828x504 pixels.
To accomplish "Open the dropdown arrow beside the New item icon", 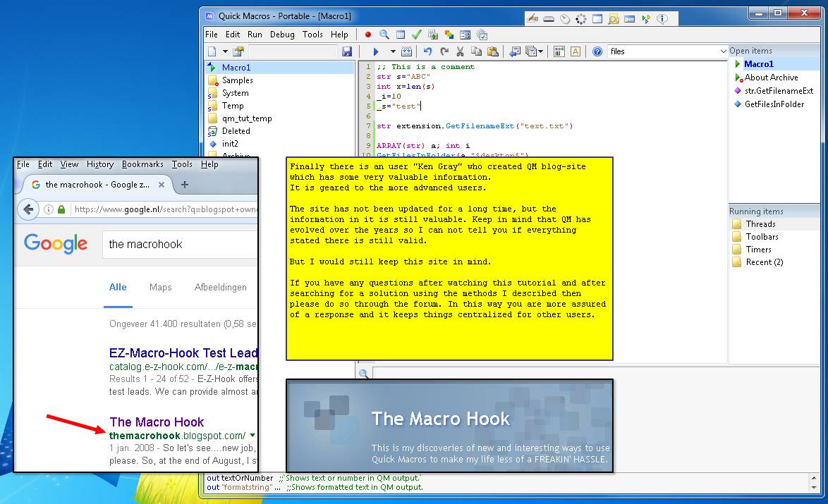I will (x=225, y=51).
